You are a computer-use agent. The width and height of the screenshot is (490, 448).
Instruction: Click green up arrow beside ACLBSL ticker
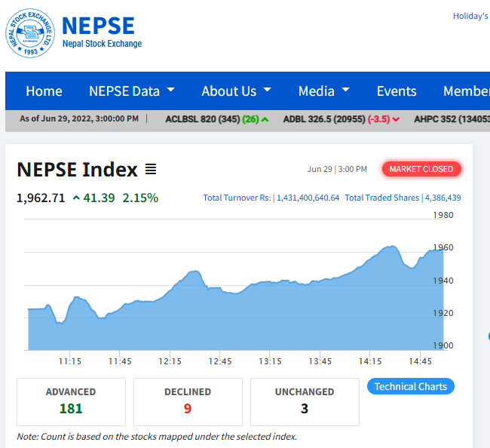point(265,119)
